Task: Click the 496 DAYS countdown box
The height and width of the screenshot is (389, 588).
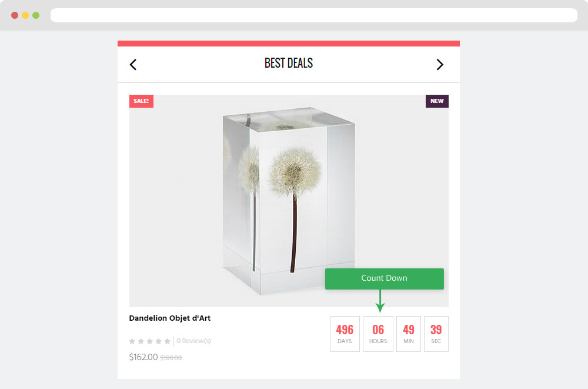Action: tap(345, 334)
